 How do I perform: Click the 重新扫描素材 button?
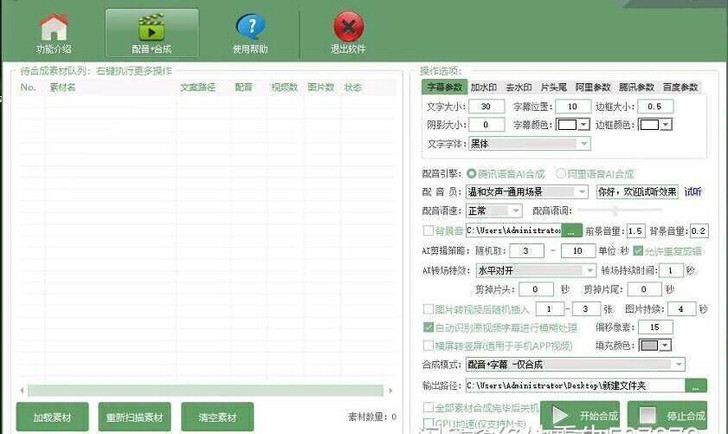click(135, 417)
